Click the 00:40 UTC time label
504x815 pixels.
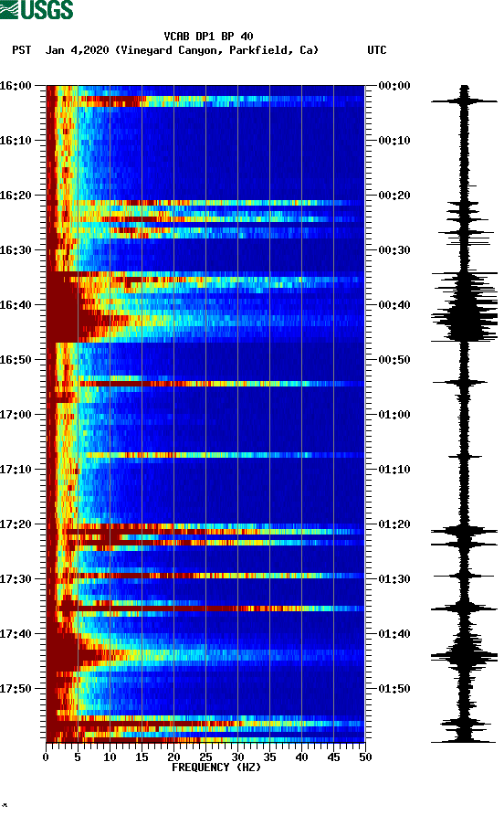click(x=394, y=304)
